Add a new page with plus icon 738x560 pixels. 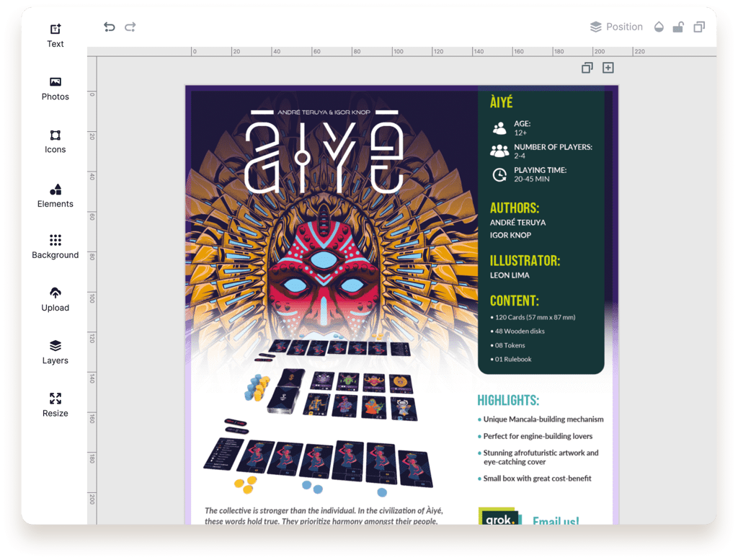tap(608, 68)
